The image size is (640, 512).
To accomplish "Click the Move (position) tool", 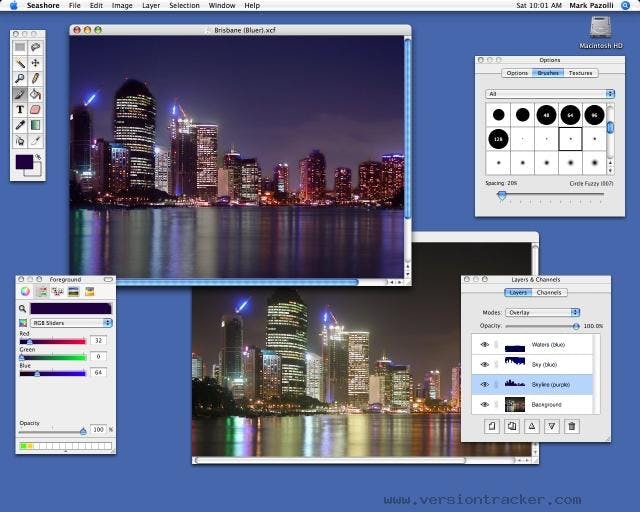I will tap(36, 62).
